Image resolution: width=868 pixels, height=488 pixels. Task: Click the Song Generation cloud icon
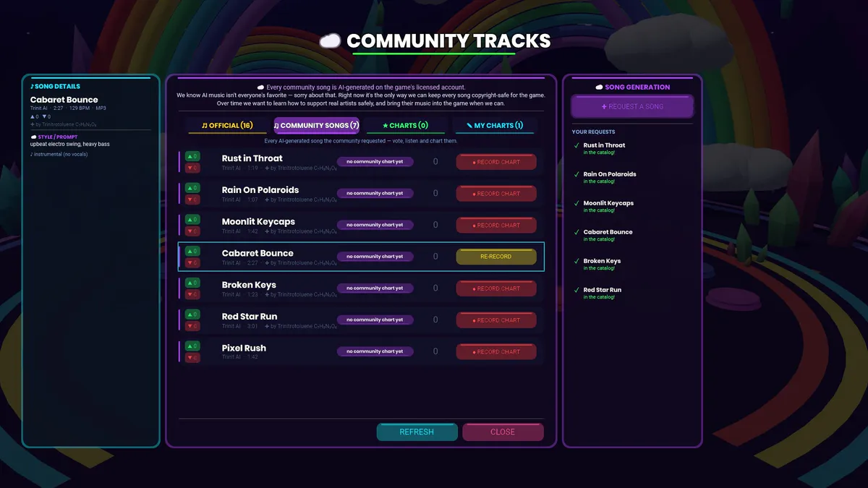pos(599,87)
